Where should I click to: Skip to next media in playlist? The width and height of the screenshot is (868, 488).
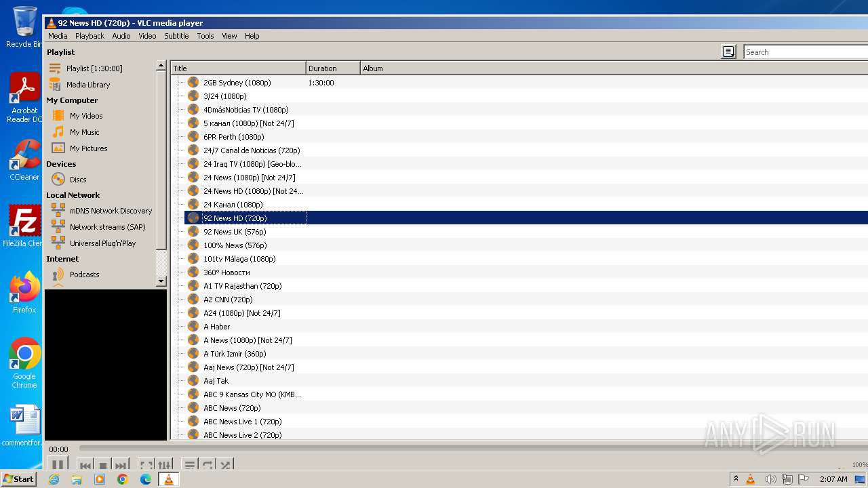(120, 465)
